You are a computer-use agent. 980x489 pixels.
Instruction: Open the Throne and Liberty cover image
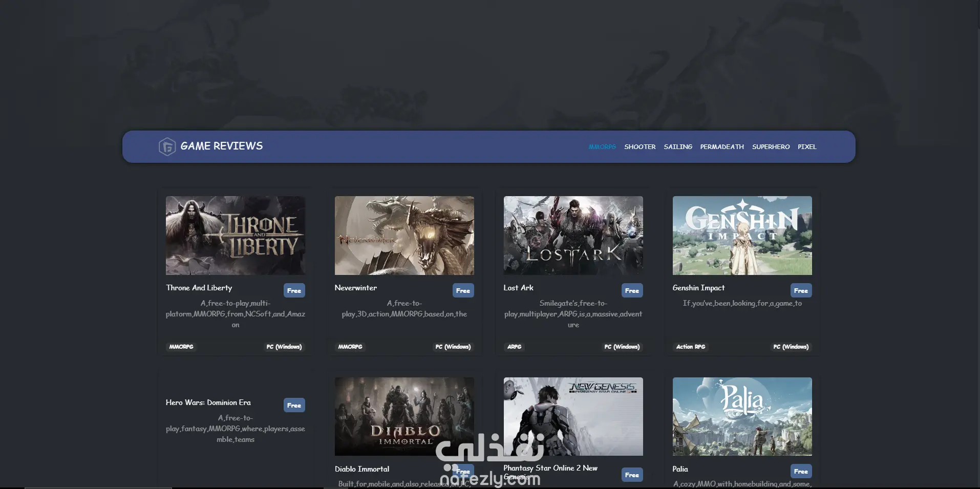(x=236, y=236)
